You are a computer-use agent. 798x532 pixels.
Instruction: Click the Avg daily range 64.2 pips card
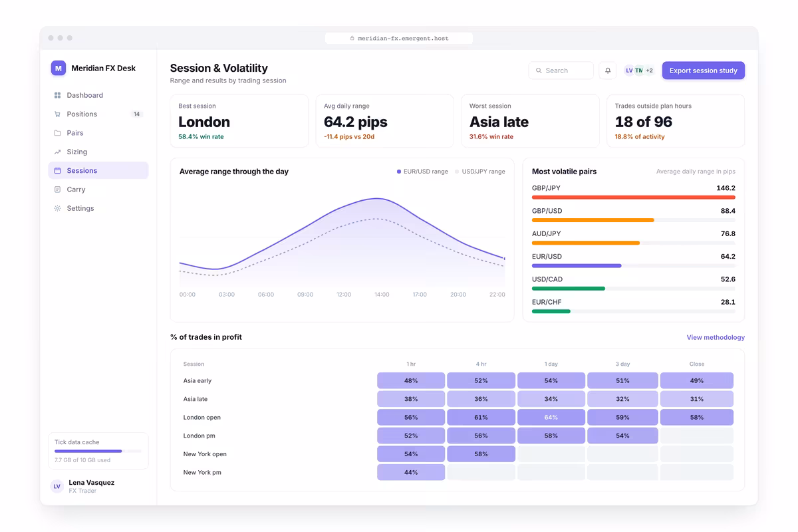(384, 121)
